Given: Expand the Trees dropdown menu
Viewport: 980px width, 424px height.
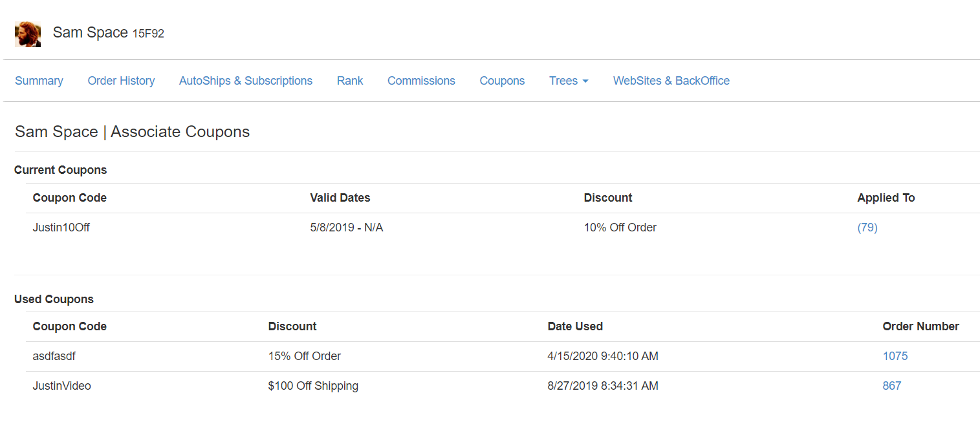Looking at the screenshot, I should pyautogui.click(x=568, y=81).
